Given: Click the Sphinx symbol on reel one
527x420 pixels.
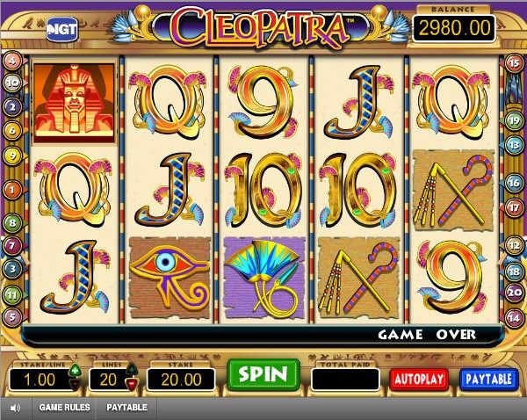Looking at the screenshot, I should tap(74, 103).
